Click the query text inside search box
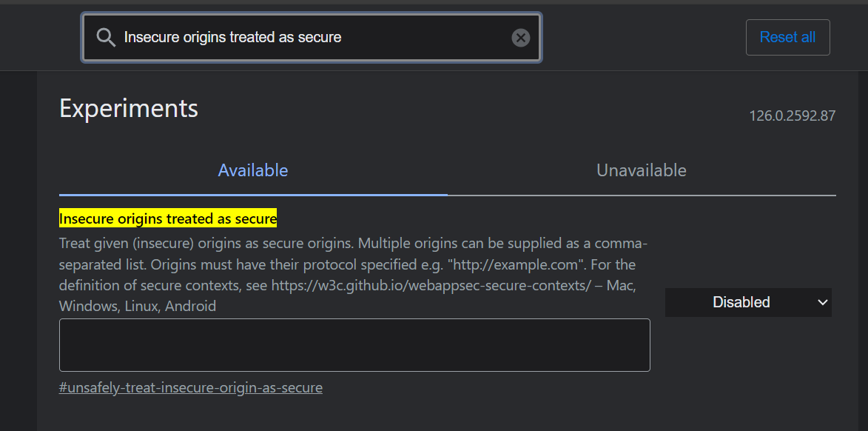 tap(232, 37)
